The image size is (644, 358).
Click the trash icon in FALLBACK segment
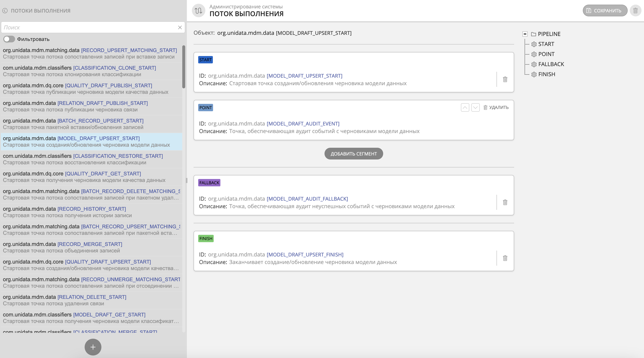[505, 202]
